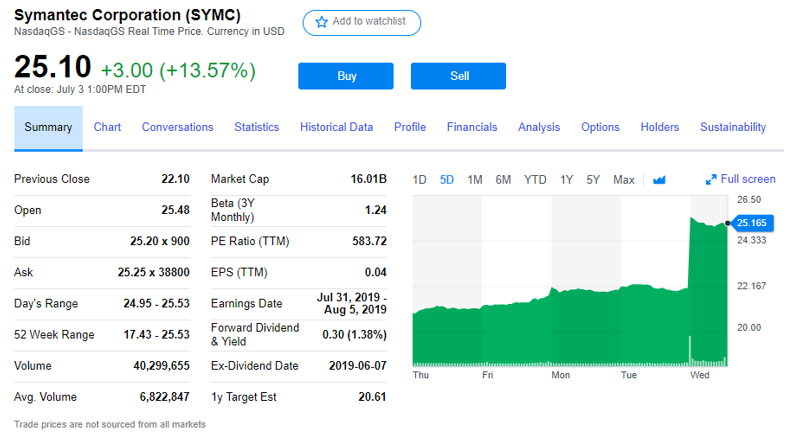Go to the Holders tab
Viewport: 794px width, 443px height.
tap(659, 127)
